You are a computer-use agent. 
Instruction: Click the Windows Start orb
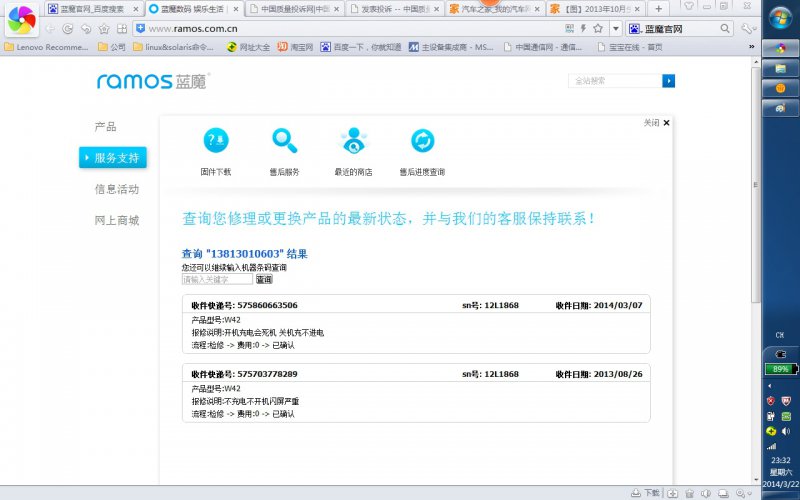pyautogui.click(x=780, y=18)
